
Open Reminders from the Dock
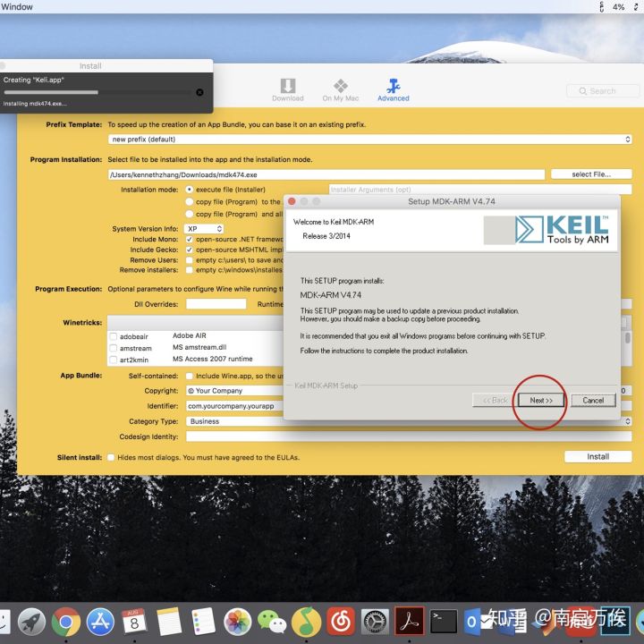point(203,622)
